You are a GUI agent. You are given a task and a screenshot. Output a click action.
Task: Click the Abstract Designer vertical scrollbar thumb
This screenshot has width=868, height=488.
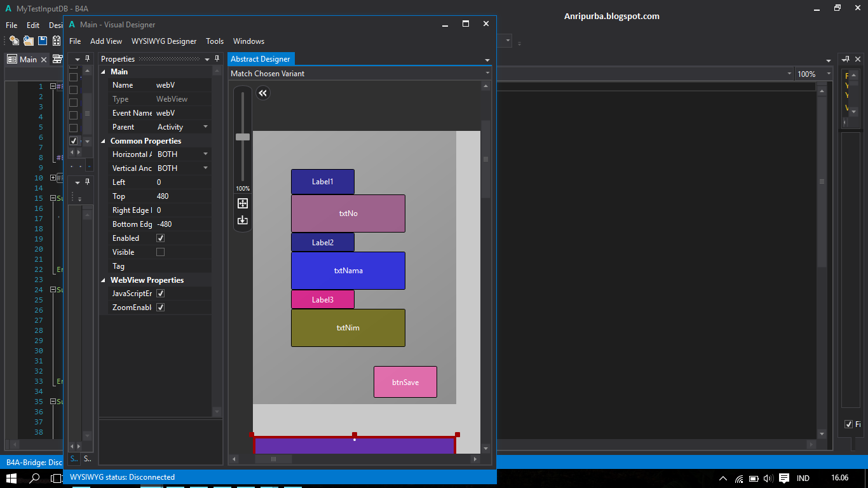486,159
